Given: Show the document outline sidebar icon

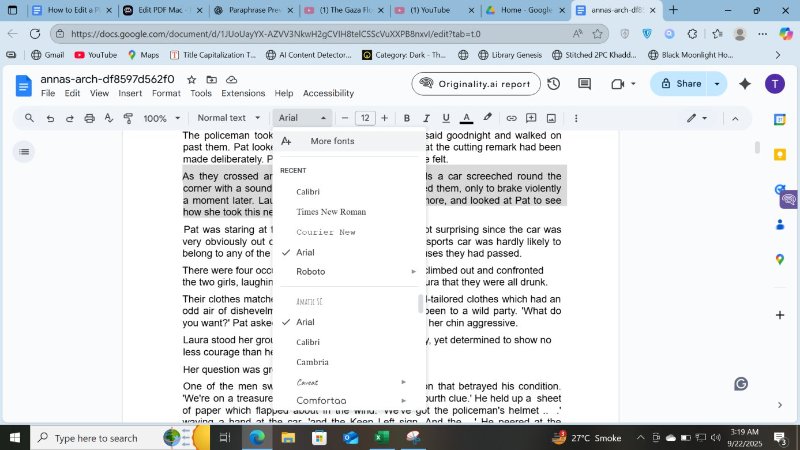Looking at the screenshot, I should [x=23, y=152].
